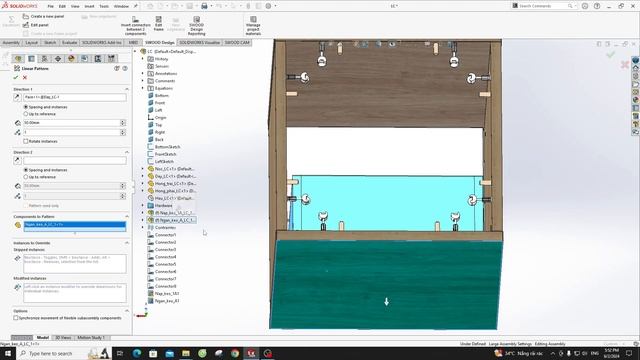Screen dimensions: 640x360
Task: Open the ConfigurationManager tab icon
Action: (x=44, y=59)
